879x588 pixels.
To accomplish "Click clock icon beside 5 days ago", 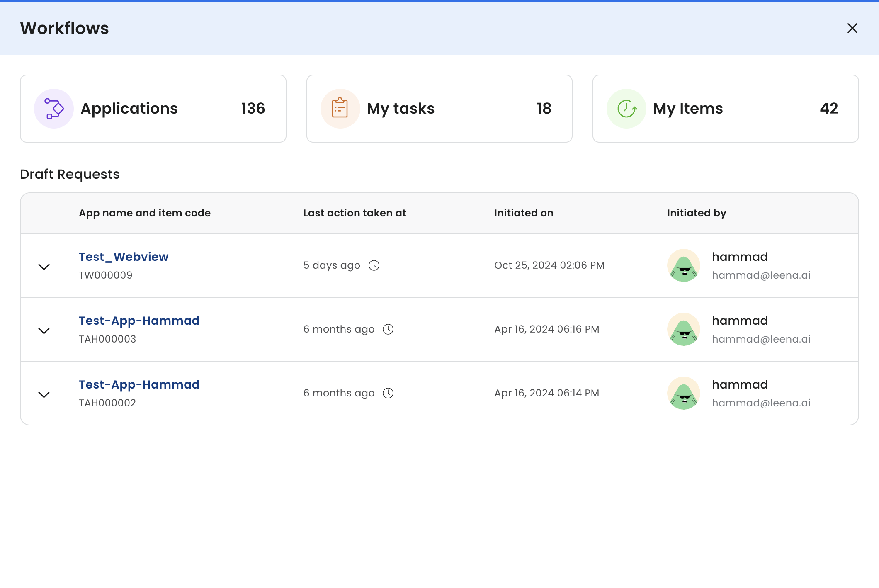I will tap(374, 265).
